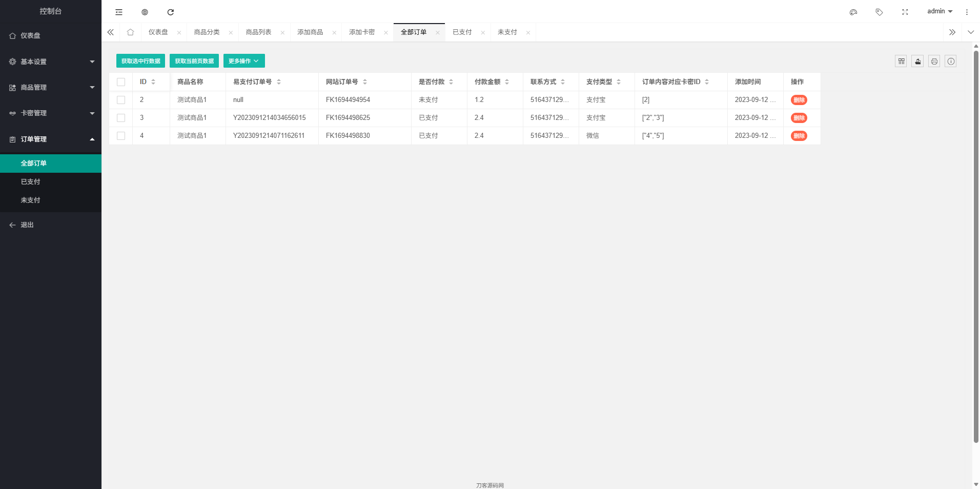Collapse the sidebar with the menu fold icon

tap(119, 12)
